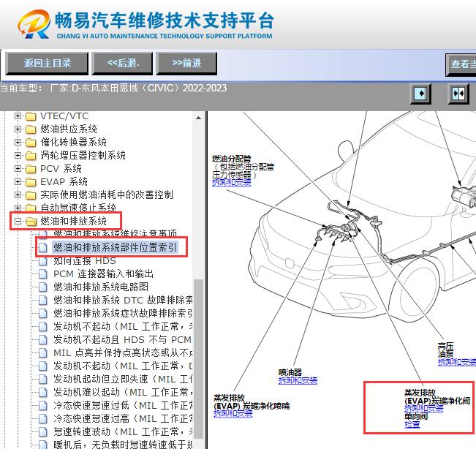Click the 返回主目录 button
Screen dimensions: 476x449
pos(47,64)
